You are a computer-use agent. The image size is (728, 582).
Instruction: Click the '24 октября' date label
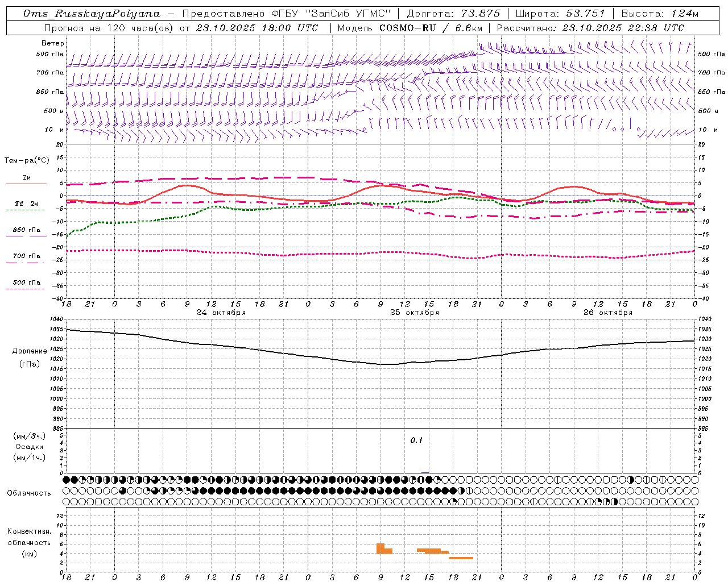[221, 313]
